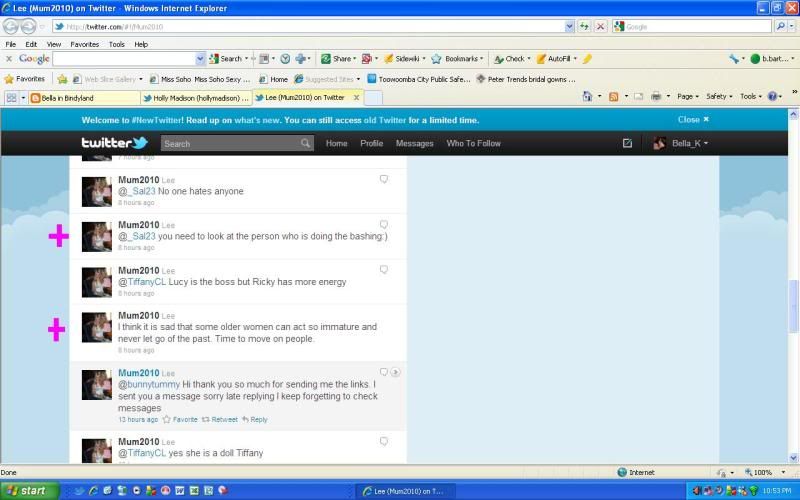Close the Lee (Mum2010) on Twitter tab

click(x=357, y=97)
